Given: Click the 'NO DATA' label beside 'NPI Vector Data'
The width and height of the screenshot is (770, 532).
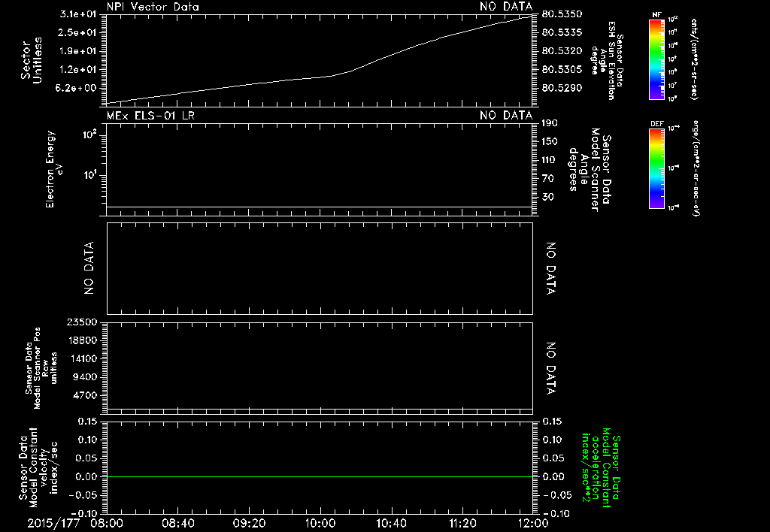Looking at the screenshot, I should 506,7.
